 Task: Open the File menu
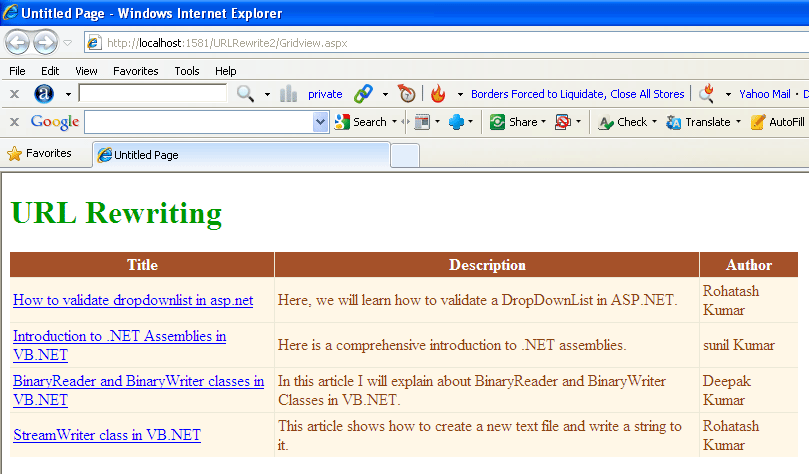coord(17,71)
